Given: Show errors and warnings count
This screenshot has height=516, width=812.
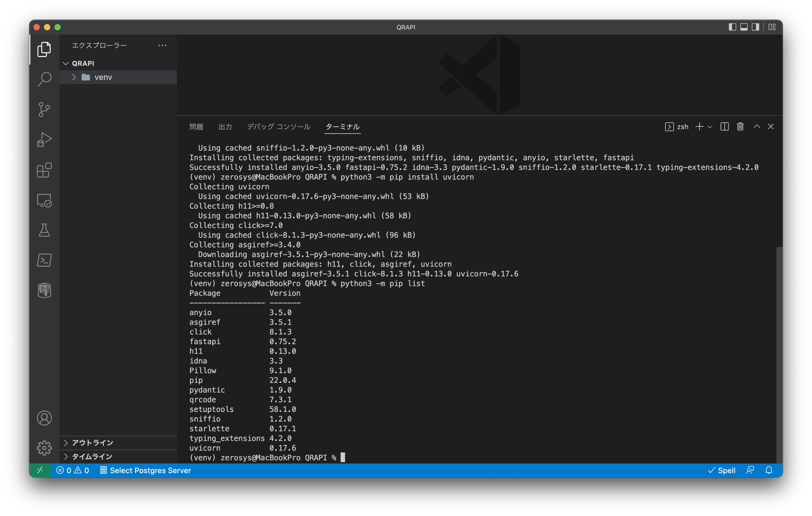Looking at the screenshot, I should pos(72,470).
